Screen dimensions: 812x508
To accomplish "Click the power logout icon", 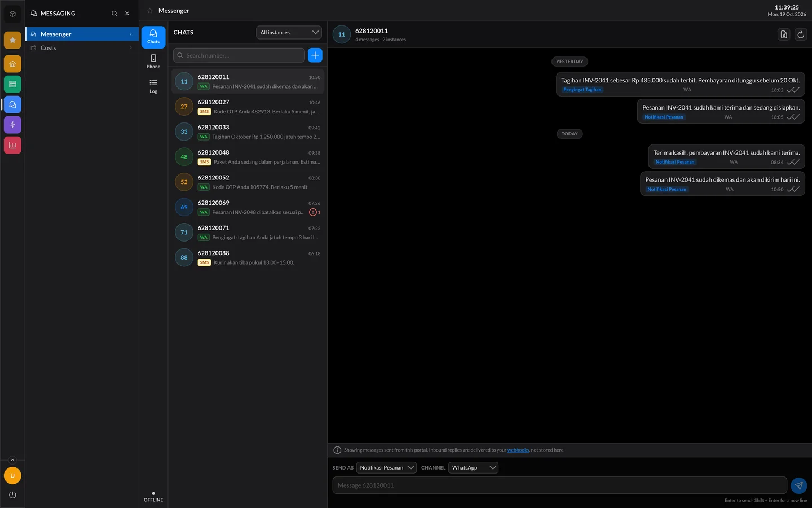I will (x=12, y=495).
